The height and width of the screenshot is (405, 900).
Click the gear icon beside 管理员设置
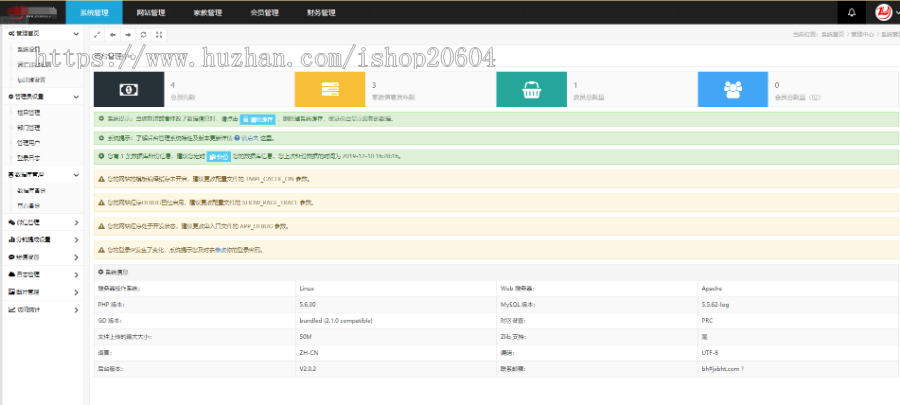[11, 96]
